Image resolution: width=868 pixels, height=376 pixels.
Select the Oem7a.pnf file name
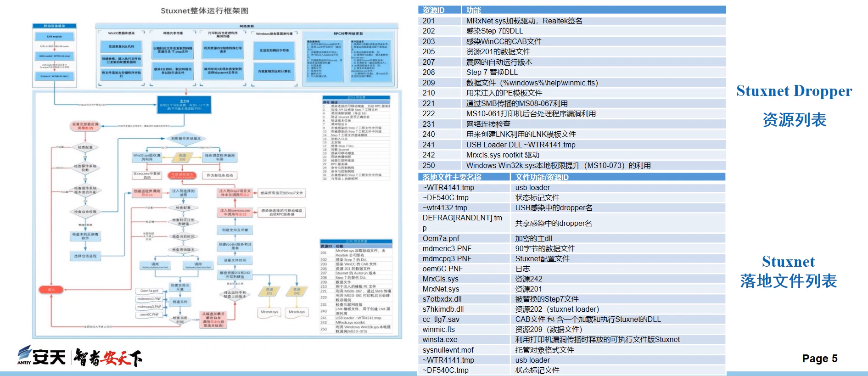441,238
